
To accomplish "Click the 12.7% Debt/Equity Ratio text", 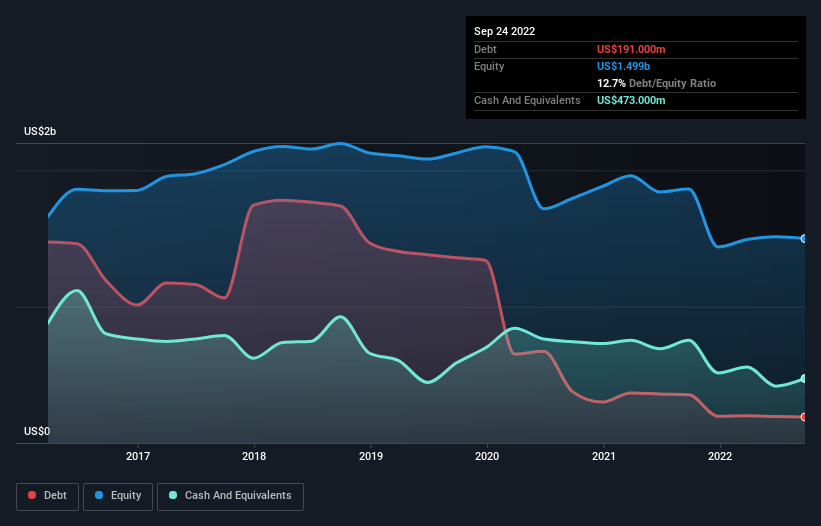I will 656,83.
